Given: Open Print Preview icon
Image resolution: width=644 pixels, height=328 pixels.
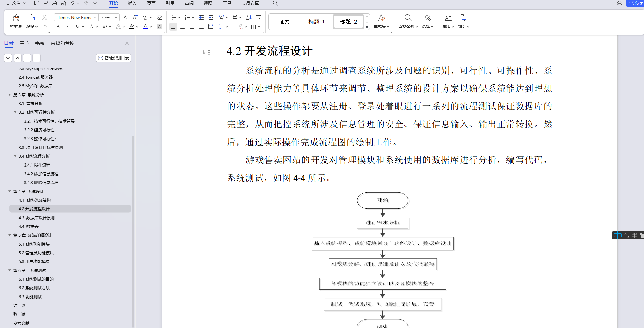Looking at the screenshot, I should pyautogui.click(x=63, y=3).
